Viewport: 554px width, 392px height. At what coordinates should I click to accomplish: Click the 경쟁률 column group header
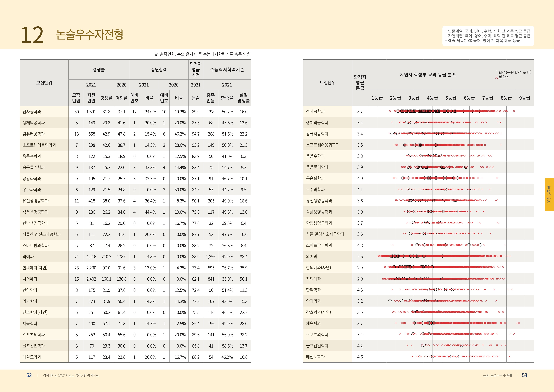coord(99,70)
